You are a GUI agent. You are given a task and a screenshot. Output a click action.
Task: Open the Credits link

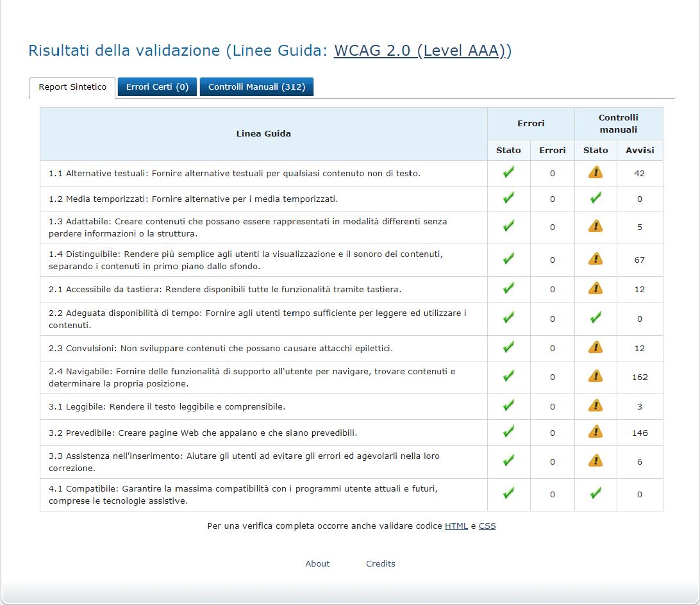tap(381, 564)
